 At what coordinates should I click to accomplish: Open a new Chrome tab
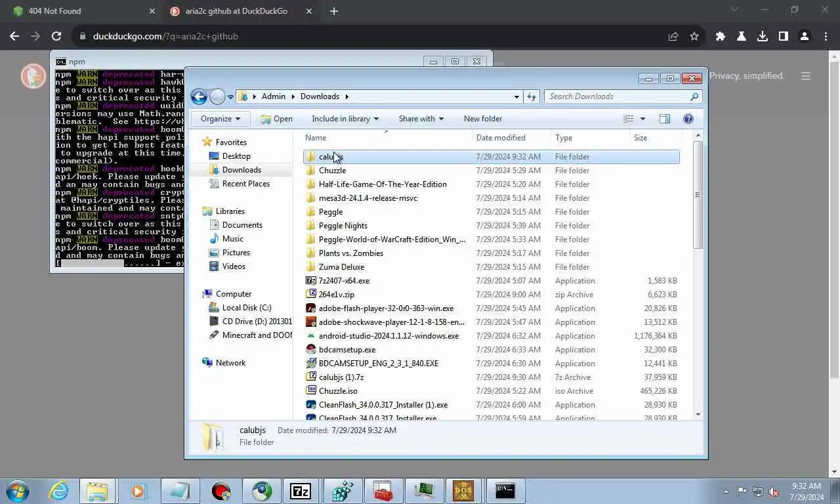(333, 11)
